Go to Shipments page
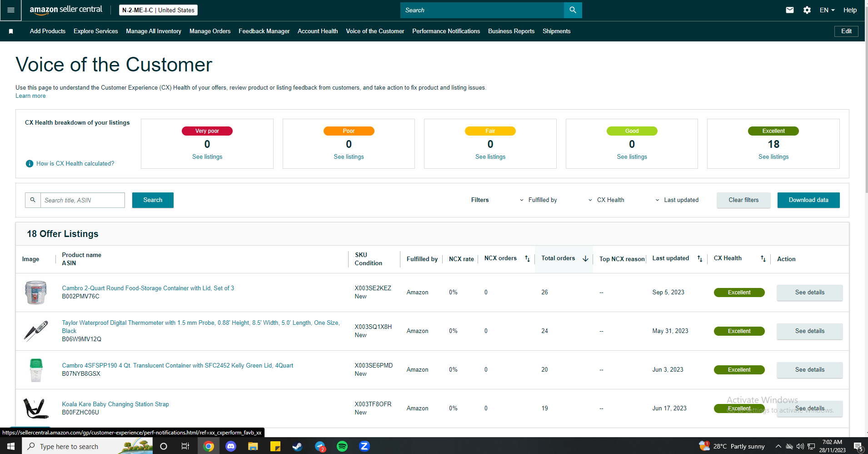 point(557,31)
